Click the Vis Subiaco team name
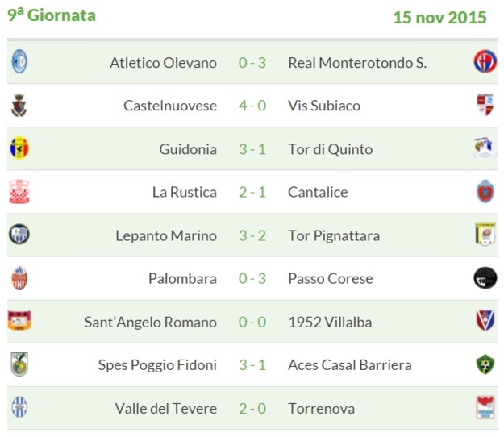 tap(324, 106)
